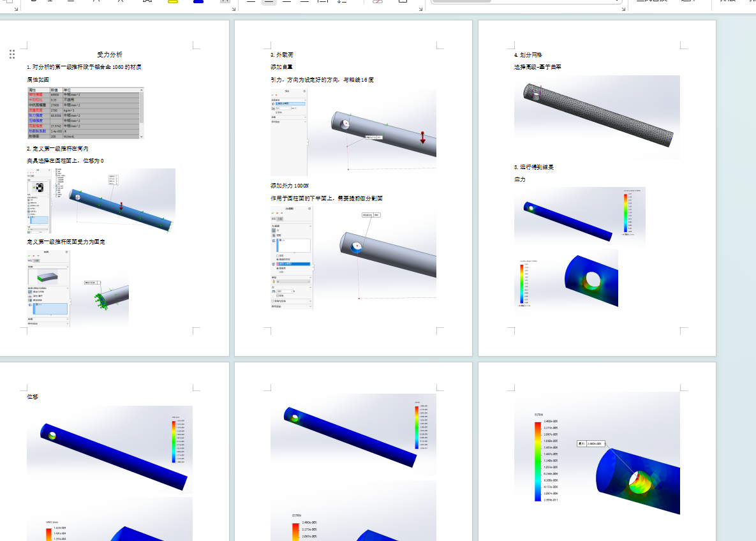
Task: Click the 位移 label on page four
Action: pos(33,397)
